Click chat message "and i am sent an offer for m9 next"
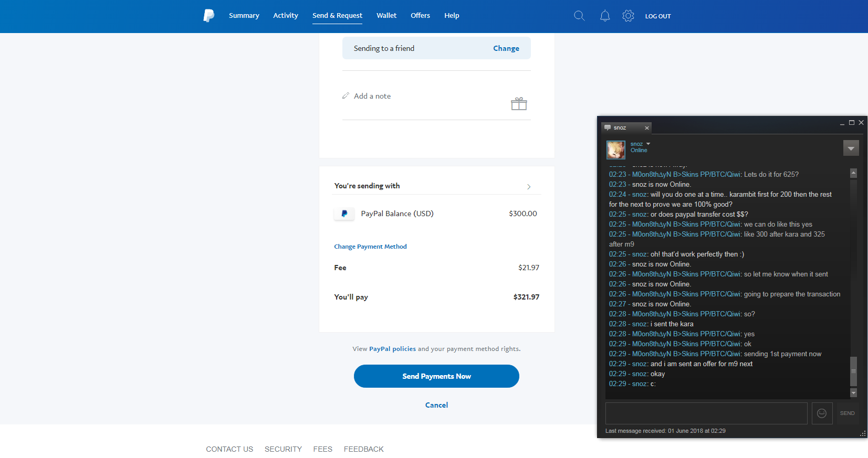 tap(702, 364)
